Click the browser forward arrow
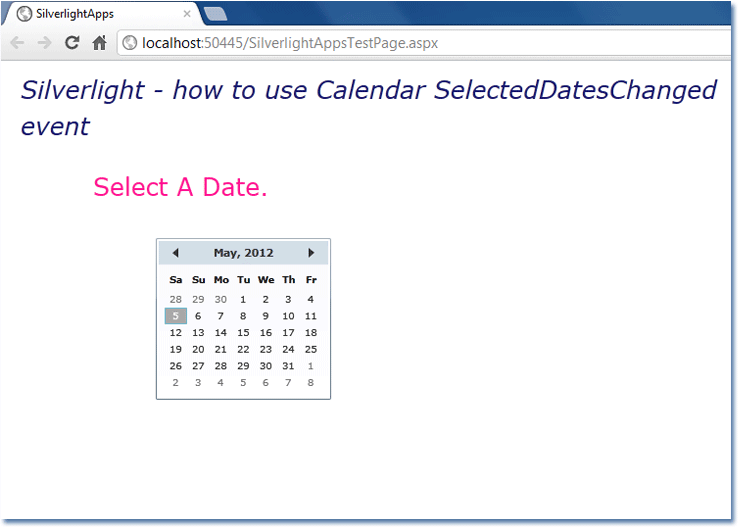The image size is (745, 529). tap(45, 43)
